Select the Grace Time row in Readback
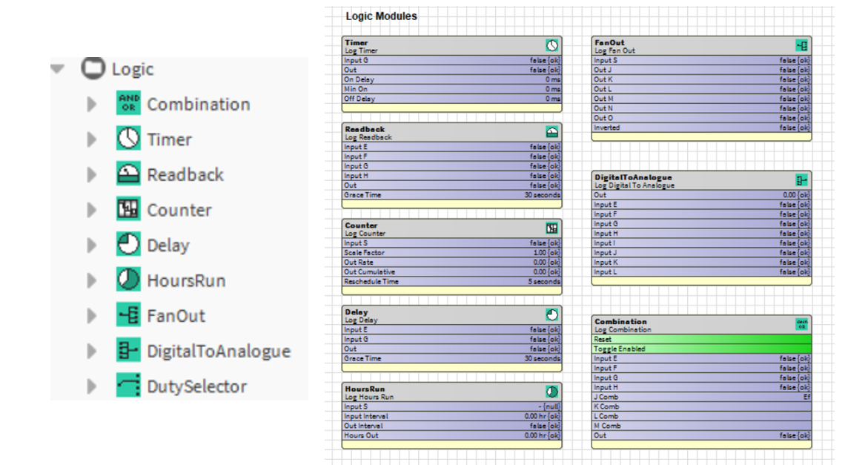The image size is (868, 465). pos(451,195)
